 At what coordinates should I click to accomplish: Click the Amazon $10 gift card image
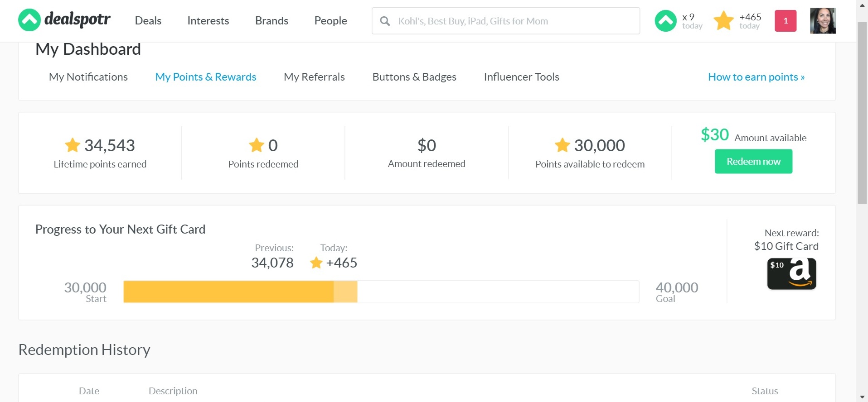pyautogui.click(x=791, y=274)
